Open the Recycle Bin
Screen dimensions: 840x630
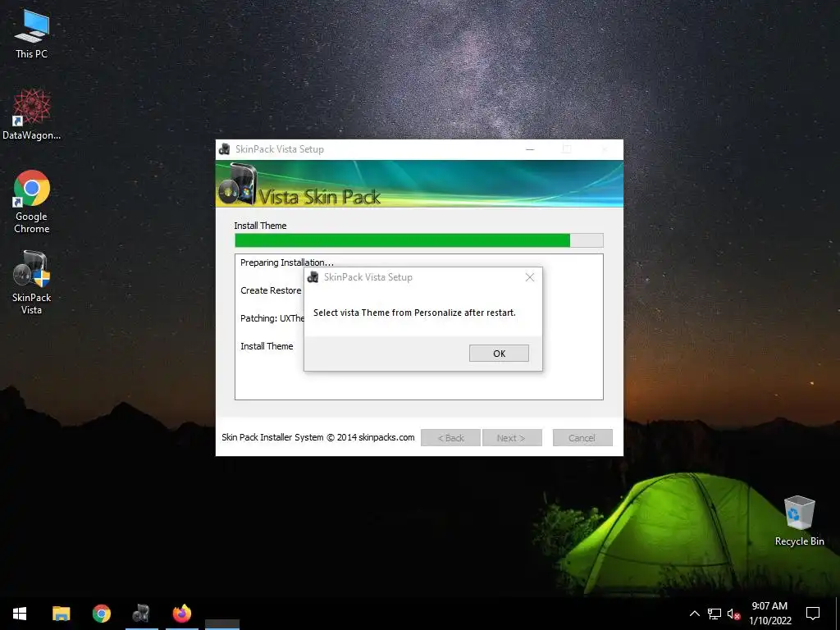pyautogui.click(x=799, y=521)
